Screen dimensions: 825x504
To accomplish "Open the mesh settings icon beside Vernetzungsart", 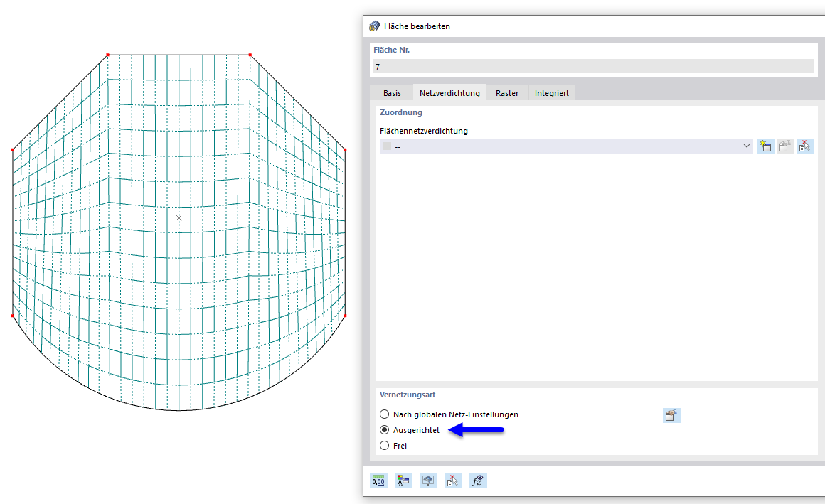I will click(671, 416).
